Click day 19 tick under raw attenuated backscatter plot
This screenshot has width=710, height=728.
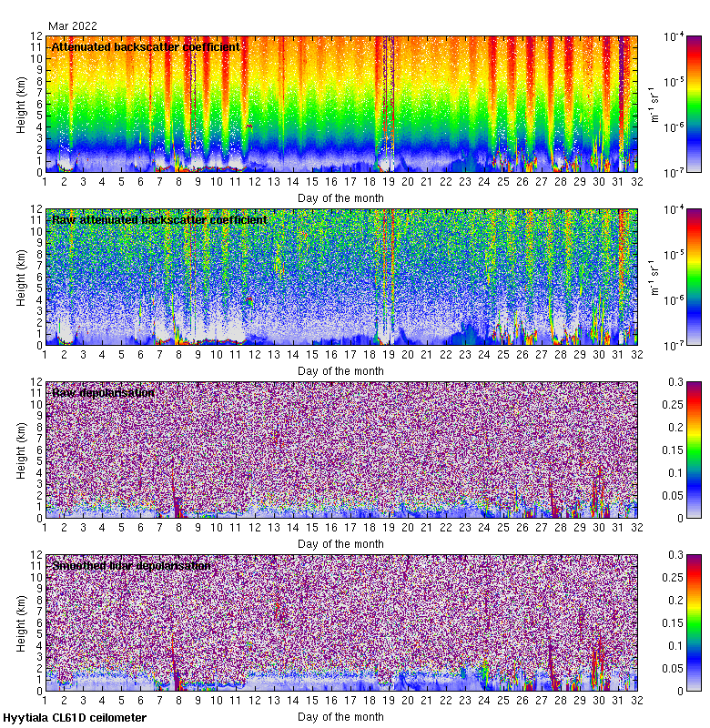[x=389, y=354]
